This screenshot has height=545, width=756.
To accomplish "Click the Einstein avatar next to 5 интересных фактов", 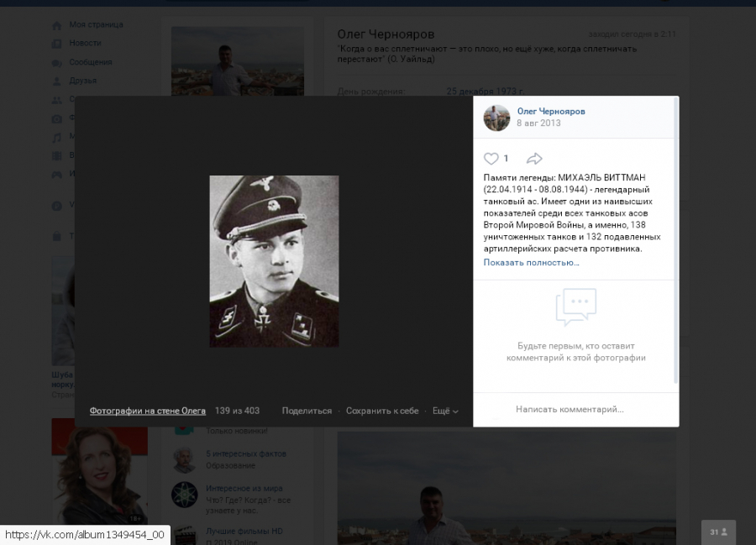I will click(x=185, y=459).
